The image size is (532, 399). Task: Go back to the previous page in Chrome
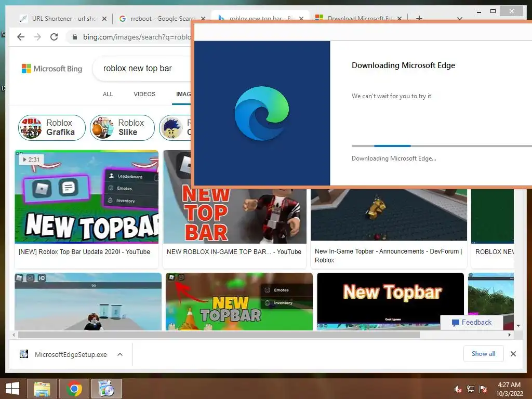[21, 37]
